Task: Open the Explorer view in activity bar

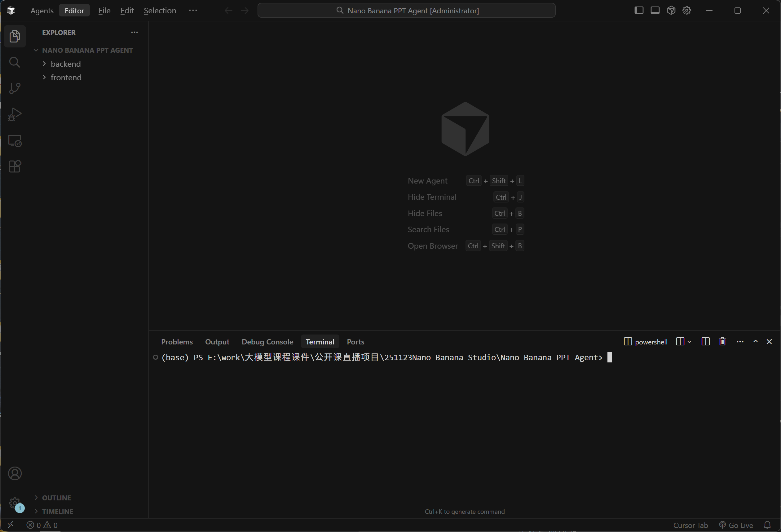Action: tap(15, 36)
